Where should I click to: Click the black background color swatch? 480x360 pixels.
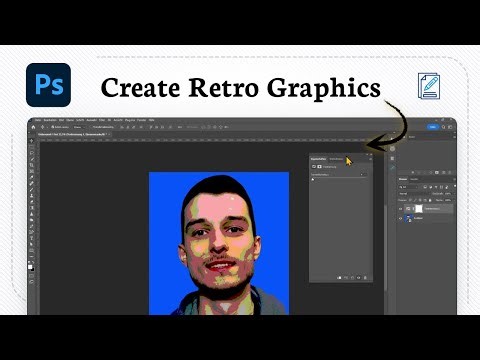32,269
